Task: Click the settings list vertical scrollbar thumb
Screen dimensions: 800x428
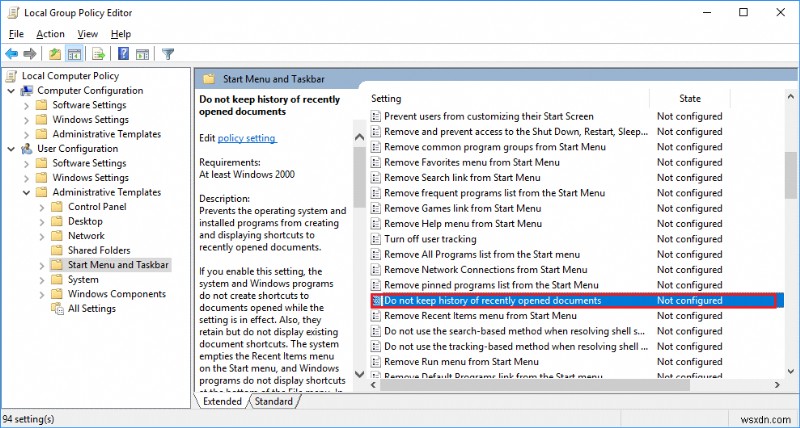Action: [x=790, y=175]
